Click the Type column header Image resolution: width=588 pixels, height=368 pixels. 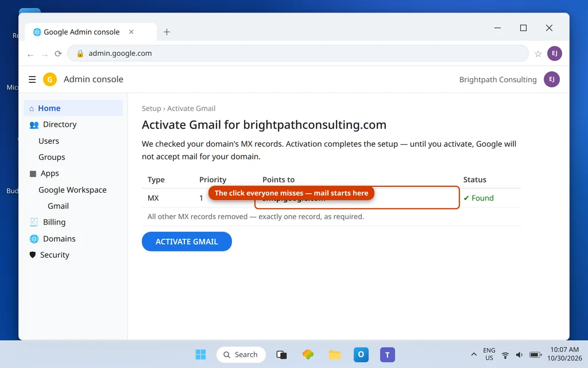coord(156,179)
